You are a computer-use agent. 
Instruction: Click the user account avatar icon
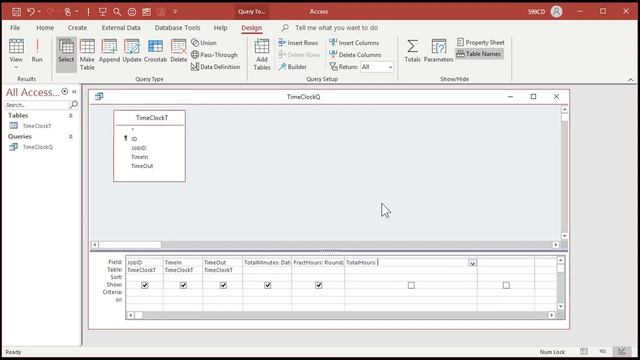pos(556,11)
